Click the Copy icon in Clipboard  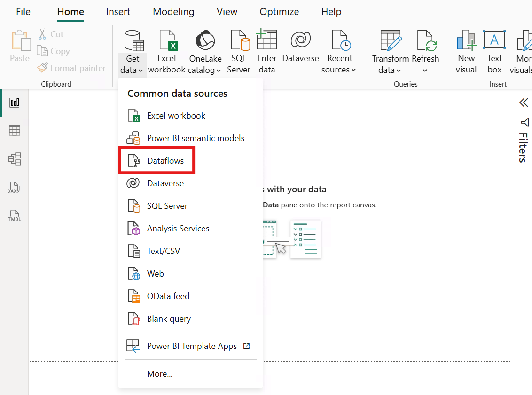(42, 51)
